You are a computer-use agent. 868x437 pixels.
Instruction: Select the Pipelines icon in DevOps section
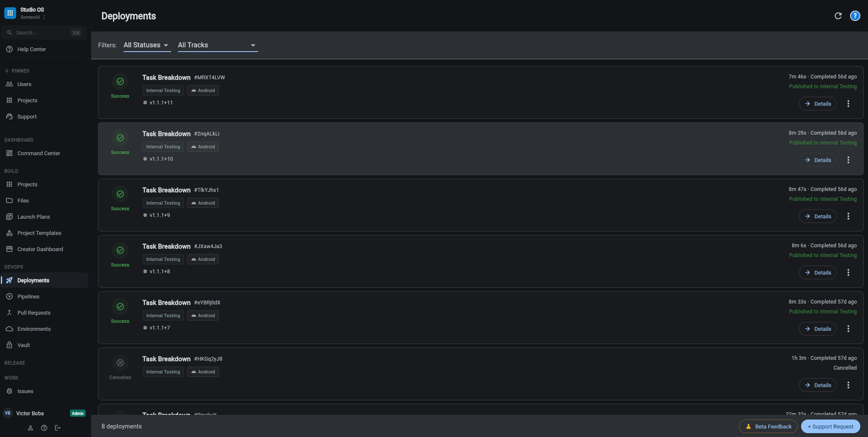click(x=9, y=296)
